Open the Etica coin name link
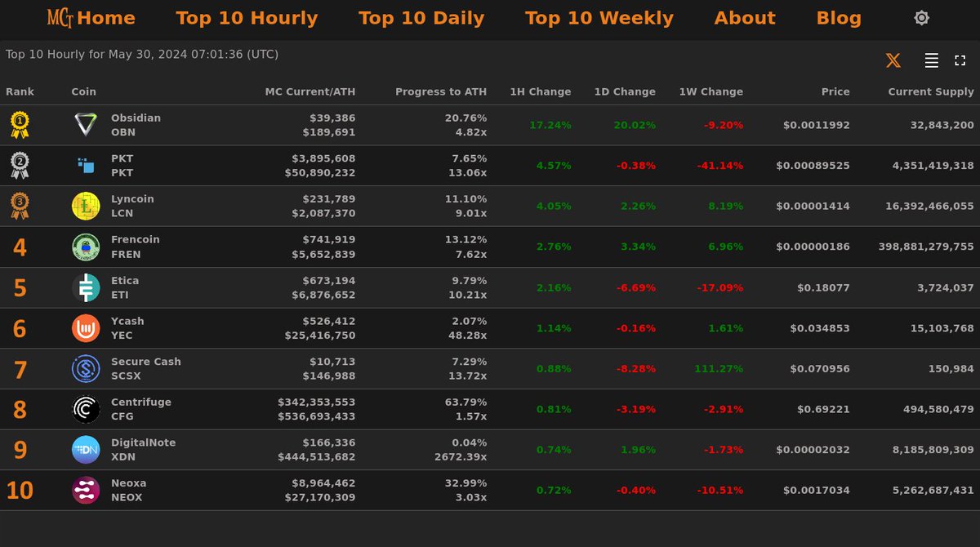 click(125, 280)
